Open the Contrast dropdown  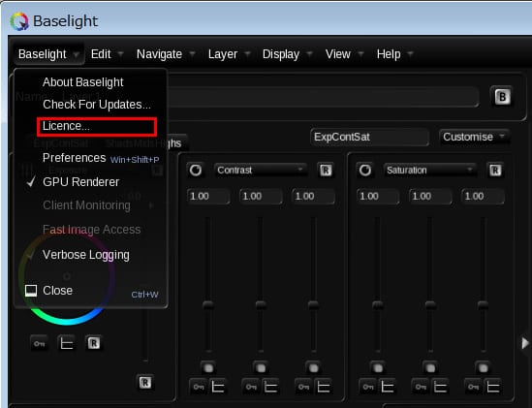coord(261,170)
